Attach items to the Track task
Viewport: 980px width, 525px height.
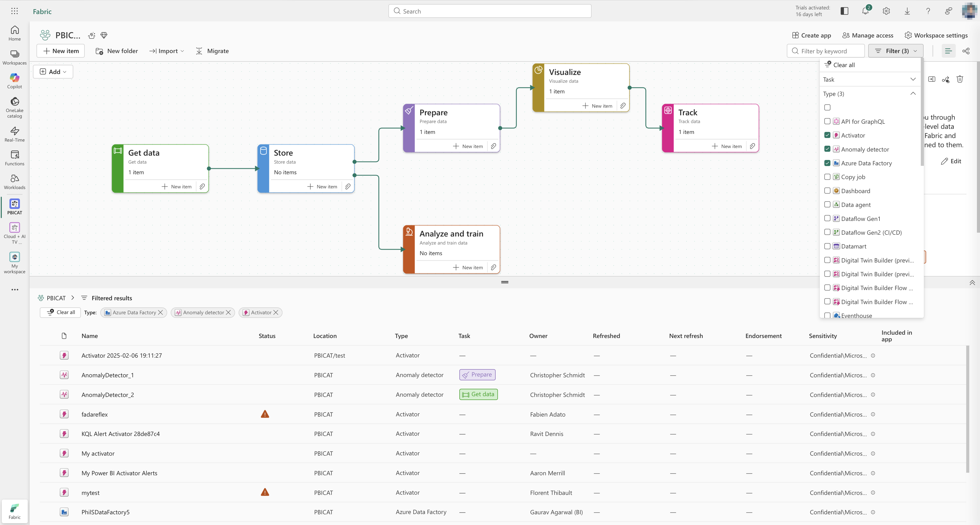tap(753, 146)
